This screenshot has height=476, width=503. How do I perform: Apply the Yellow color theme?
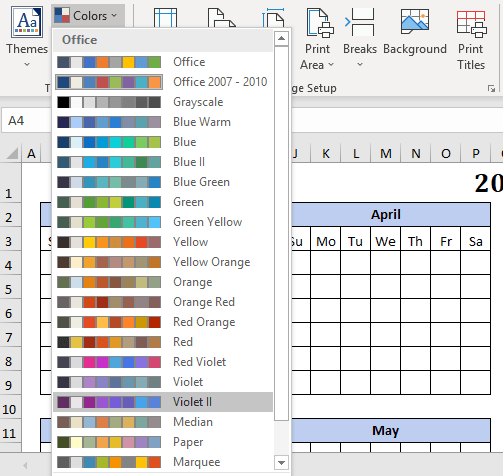click(x=163, y=242)
